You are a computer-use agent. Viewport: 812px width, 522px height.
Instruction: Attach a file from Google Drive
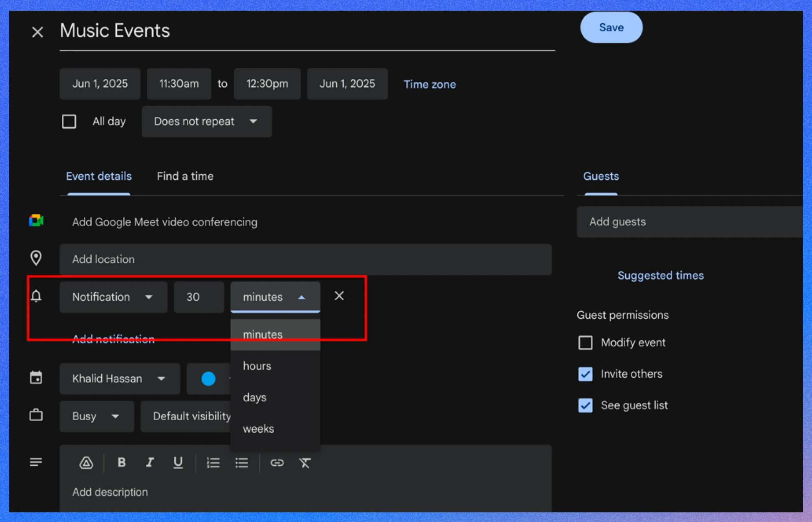click(86, 463)
